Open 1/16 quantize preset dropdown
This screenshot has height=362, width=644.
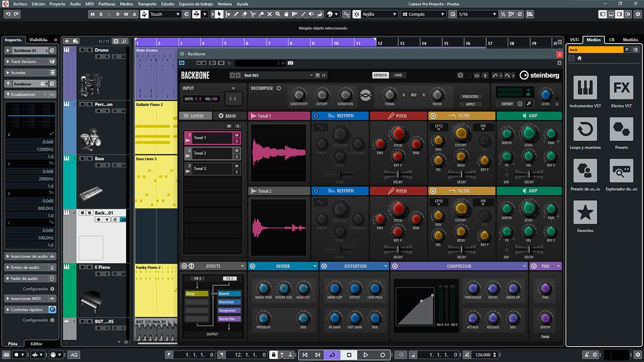coord(478,14)
